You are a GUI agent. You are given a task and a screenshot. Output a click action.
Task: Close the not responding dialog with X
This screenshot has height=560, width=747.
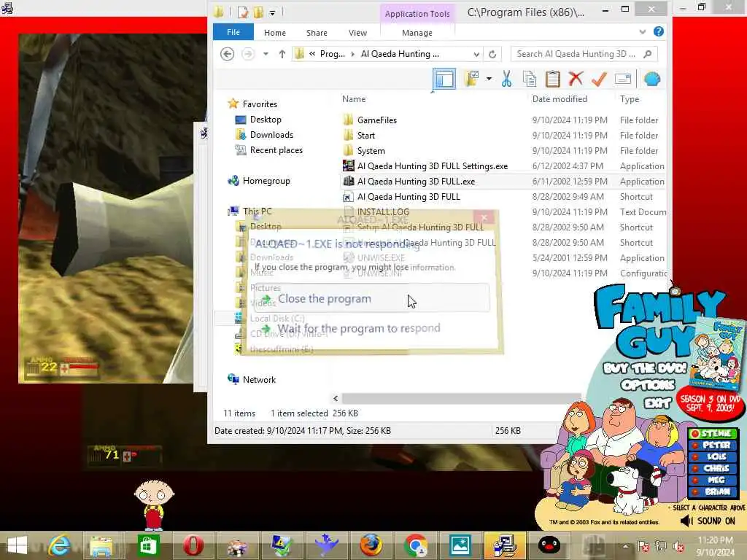pyautogui.click(x=484, y=217)
